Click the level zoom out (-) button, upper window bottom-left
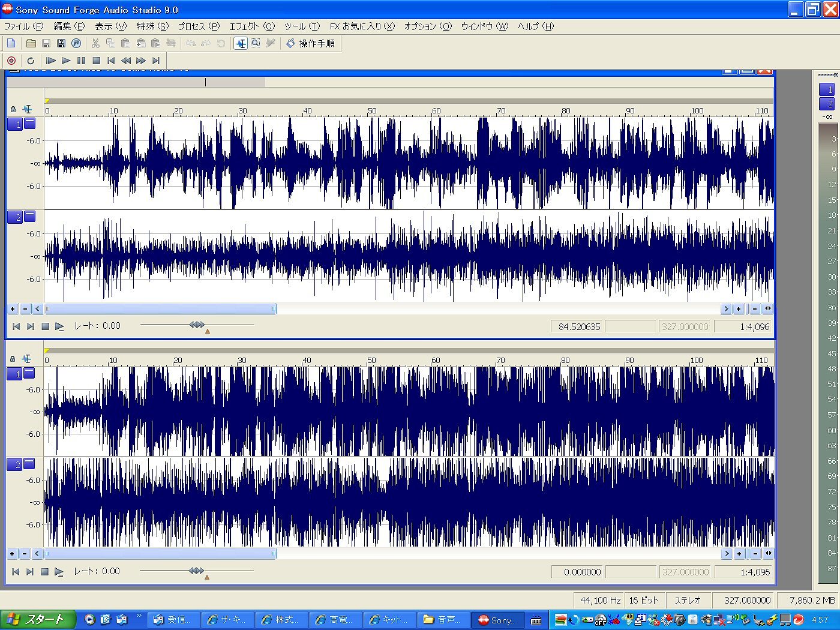This screenshot has width=840, height=630. [x=25, y=309]
